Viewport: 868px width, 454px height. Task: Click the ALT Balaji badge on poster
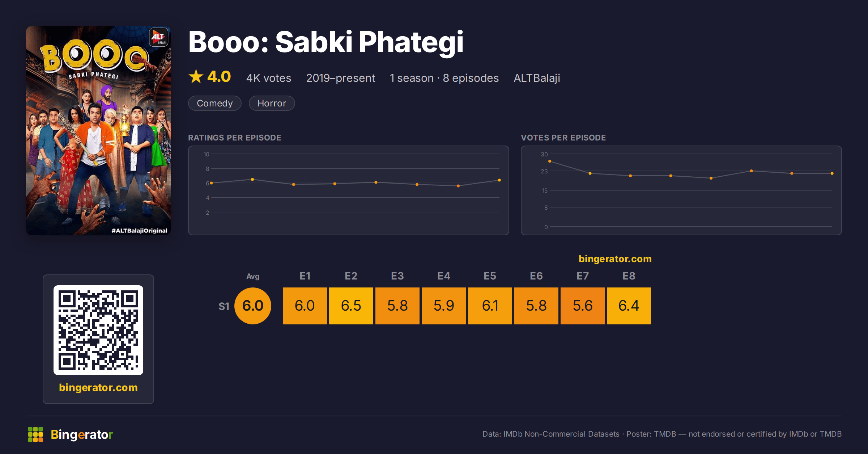pos(159,37)
